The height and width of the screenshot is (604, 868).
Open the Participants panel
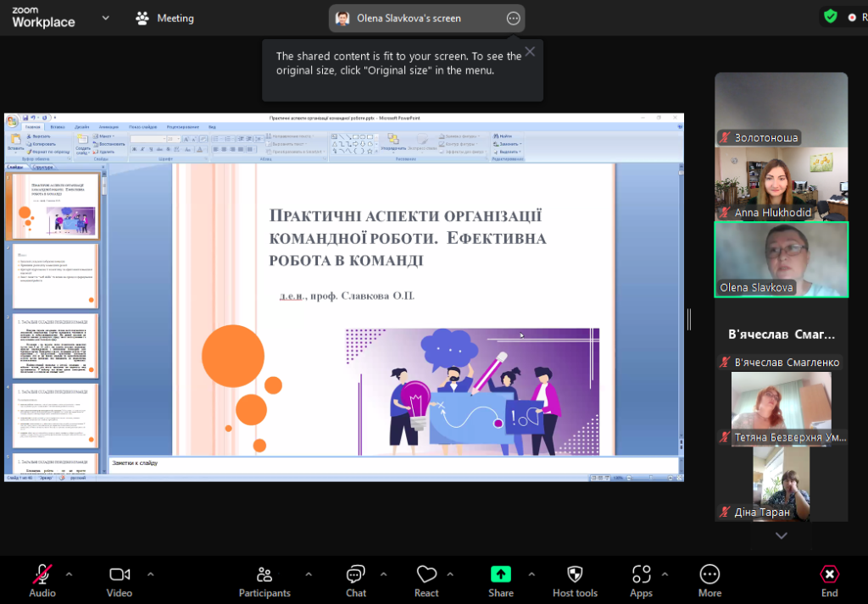coord(264,575)
